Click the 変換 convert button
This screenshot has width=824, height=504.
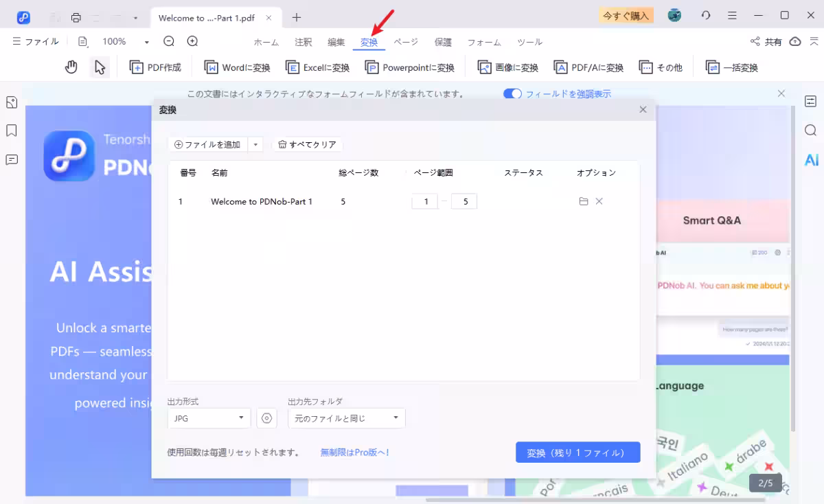pyautogui.click(x=577, y=452)
